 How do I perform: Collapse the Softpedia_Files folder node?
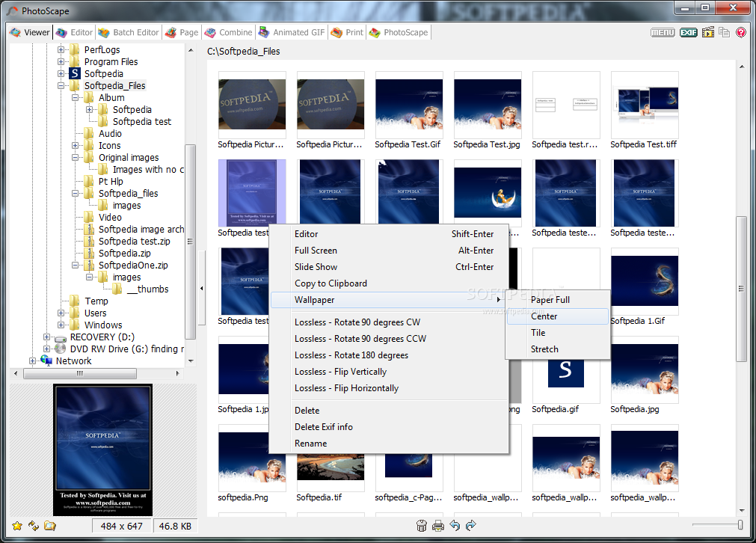pos(61,85)
